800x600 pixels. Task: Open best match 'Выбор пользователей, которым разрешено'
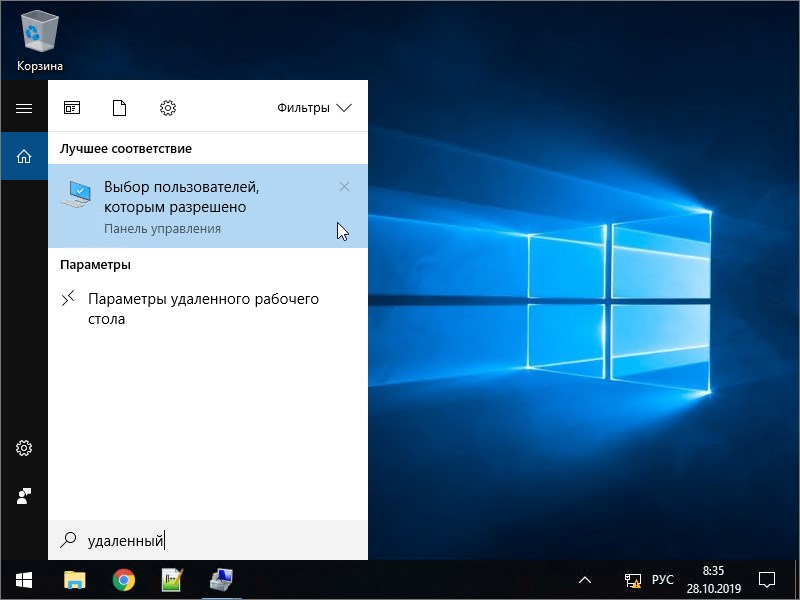(208, 206)
